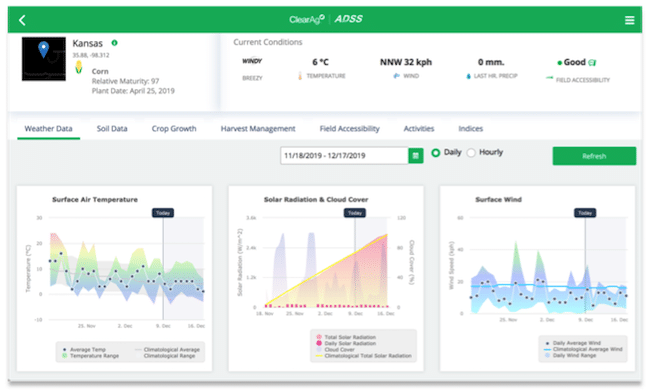
Task: Go back with the left arrow icon
Action: click(x=22, y=20)
